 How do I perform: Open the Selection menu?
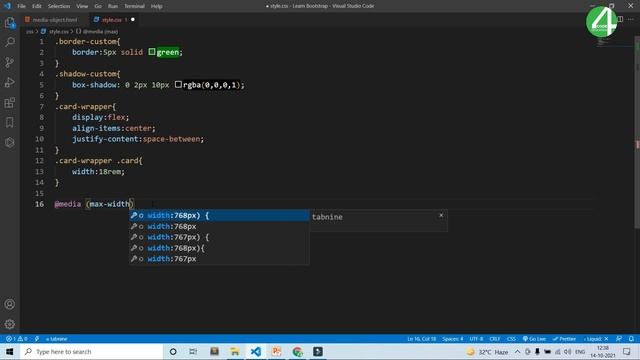59,6
